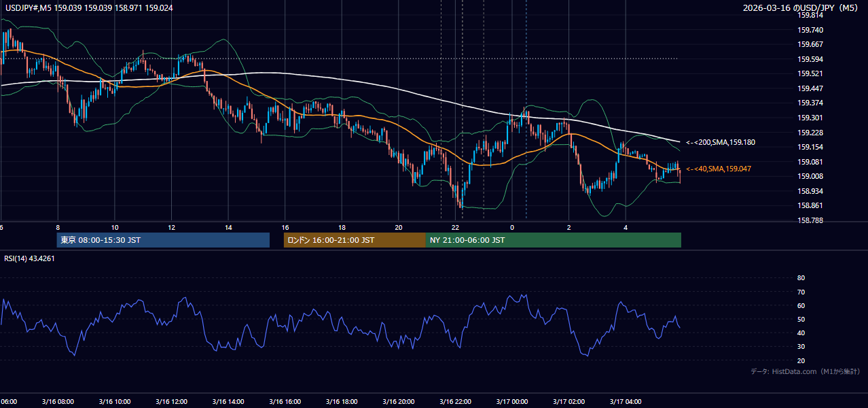Click the bottom time label 3/17 02:00
Viewport: 868px width, 408px height.
click(x=569, y=402)
